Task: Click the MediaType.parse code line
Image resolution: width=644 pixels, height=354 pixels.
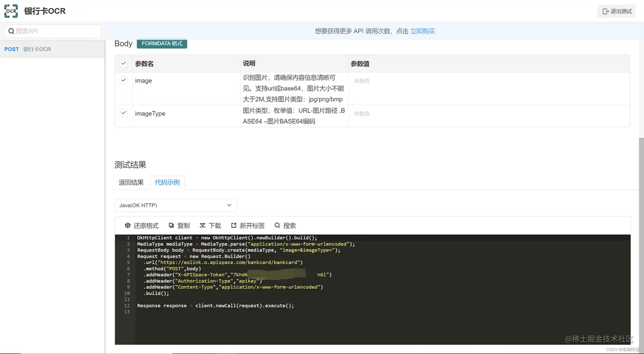Action: pyautogui.click(x=246, y=244)
